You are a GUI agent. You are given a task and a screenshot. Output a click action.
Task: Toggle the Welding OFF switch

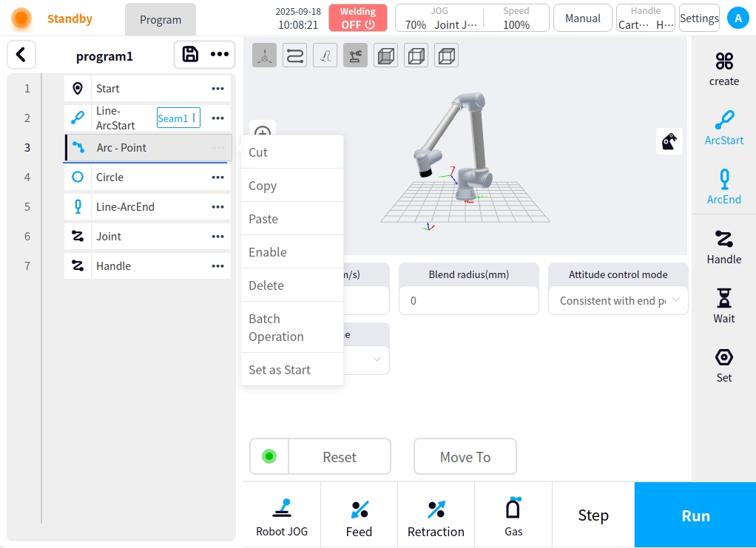point(358,18)
